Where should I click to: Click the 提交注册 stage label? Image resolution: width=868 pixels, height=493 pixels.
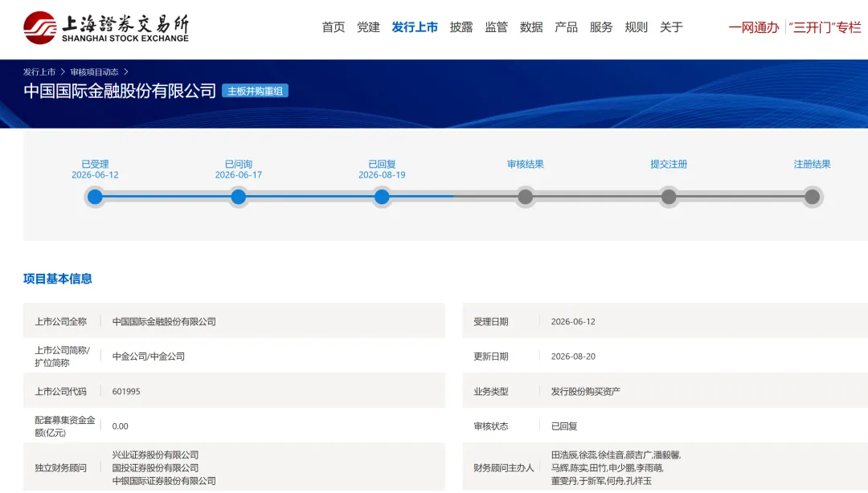pyautogui.click(x=669, y=165)
